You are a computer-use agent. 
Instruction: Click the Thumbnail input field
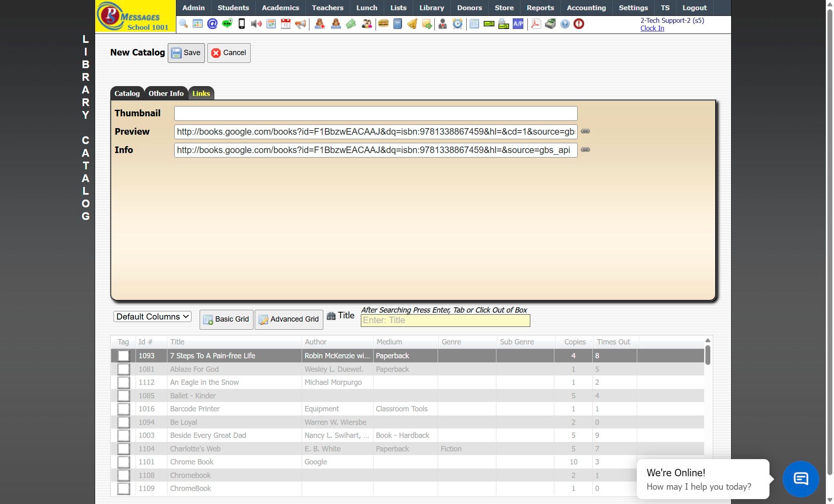(376, 113)
